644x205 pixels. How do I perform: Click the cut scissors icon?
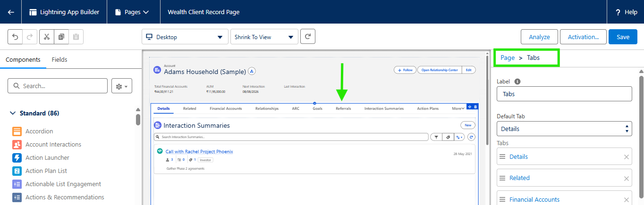[47, 37]
